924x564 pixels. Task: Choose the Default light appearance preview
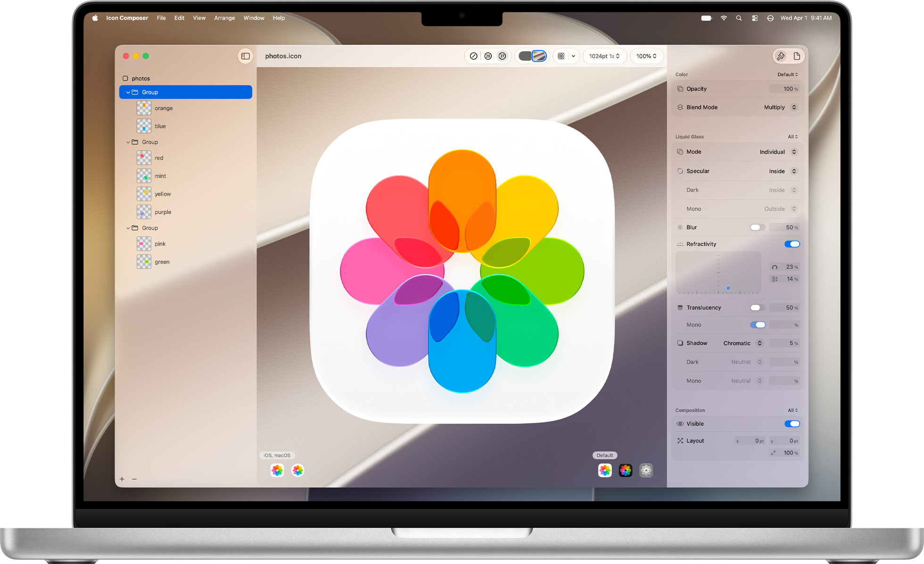coord(605,470)
